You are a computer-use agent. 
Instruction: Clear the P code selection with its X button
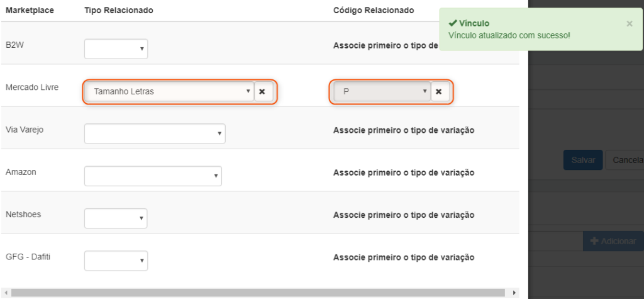pos(440,91)
